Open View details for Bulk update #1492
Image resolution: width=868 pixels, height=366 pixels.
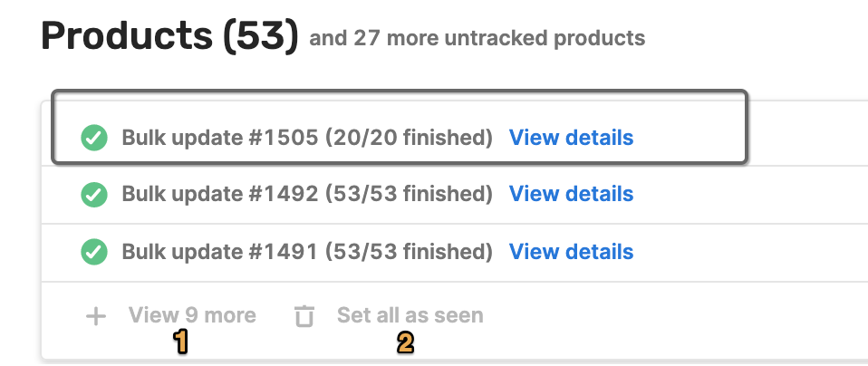click(572, 194)
